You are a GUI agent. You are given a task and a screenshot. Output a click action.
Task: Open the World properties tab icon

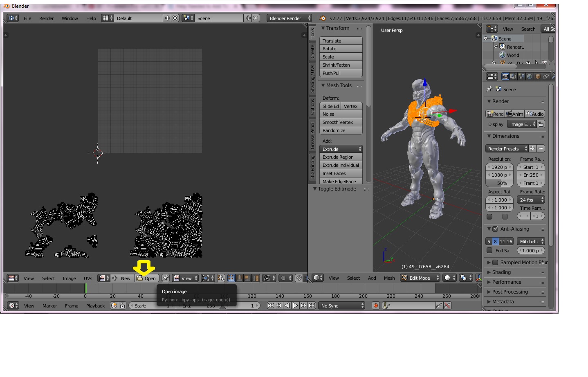pos(530,76)
